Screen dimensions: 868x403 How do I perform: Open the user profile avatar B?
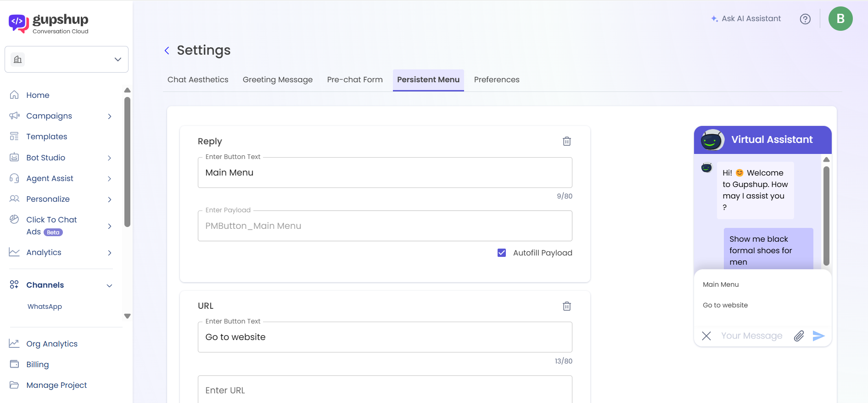[840, 19]
